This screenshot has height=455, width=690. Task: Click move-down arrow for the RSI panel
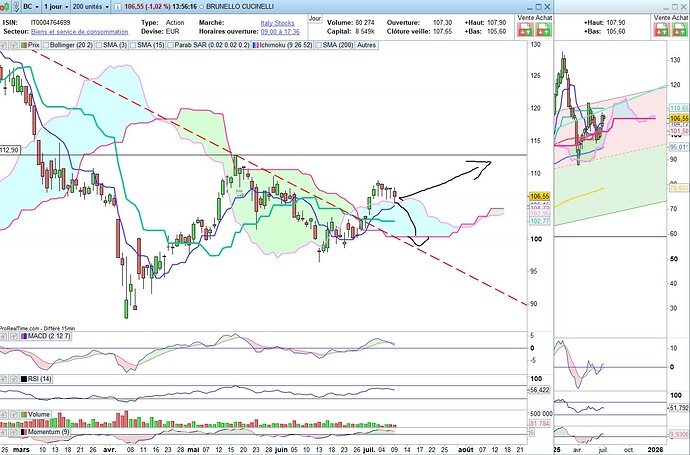[4, 379]
